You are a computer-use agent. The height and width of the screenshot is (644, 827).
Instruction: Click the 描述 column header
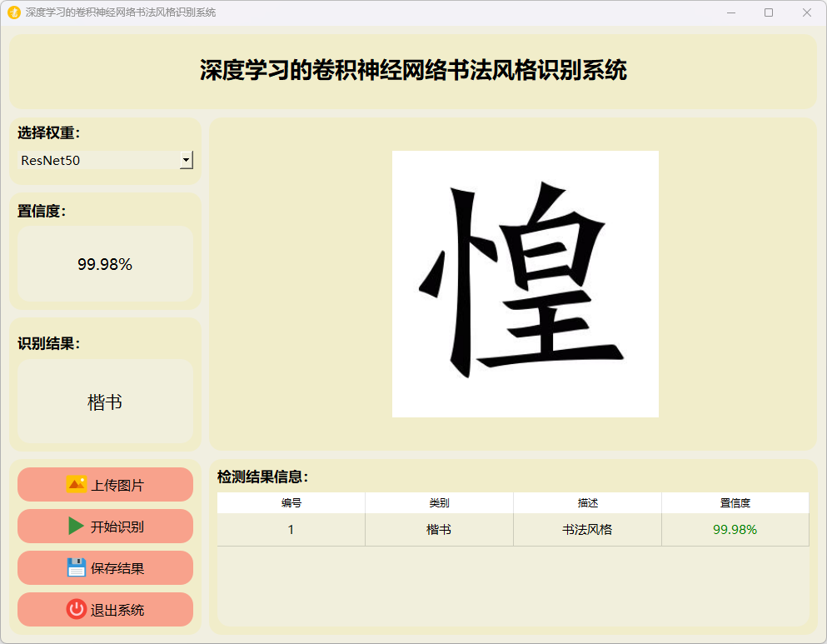coord(587,503)
